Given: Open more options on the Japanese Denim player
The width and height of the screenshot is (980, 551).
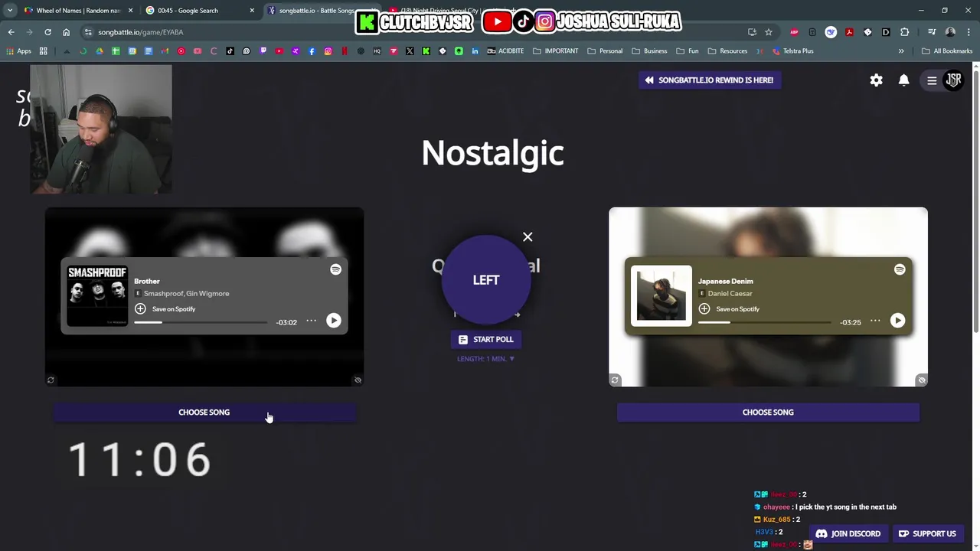Looking at the screenshot, I should pos(875,321).
